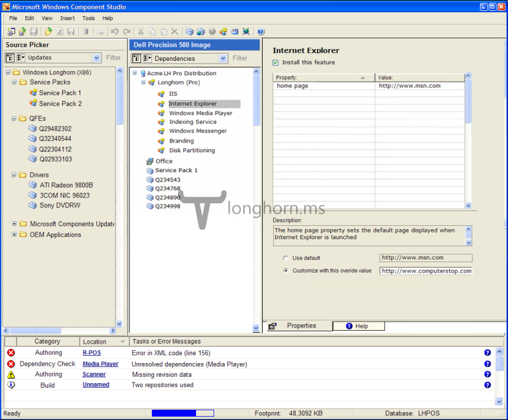Viewport: 508px width, 420px height.
Task: Click the Property column header
Action: (324, 78)
